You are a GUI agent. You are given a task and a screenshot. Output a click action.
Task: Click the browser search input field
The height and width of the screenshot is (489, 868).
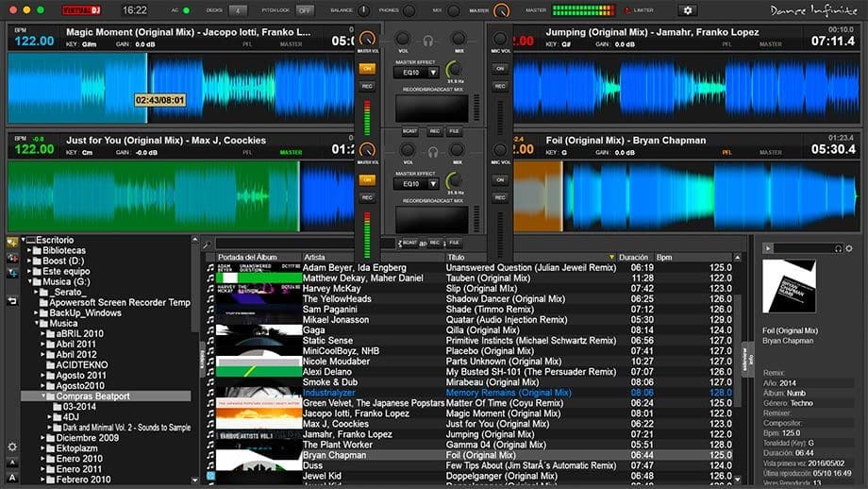tap(306, 244)
